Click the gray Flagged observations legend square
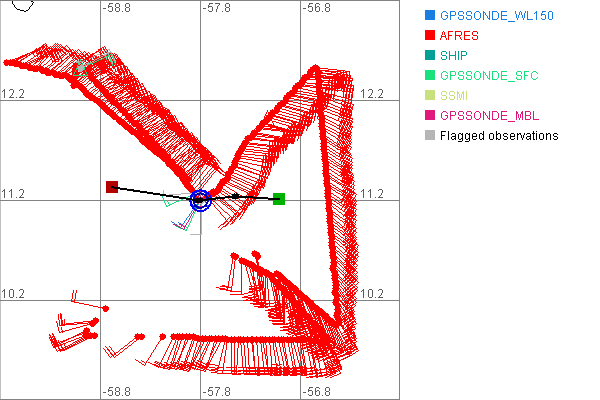The width and height of the screenshot is (600, 400). click(x=430, y=136)
